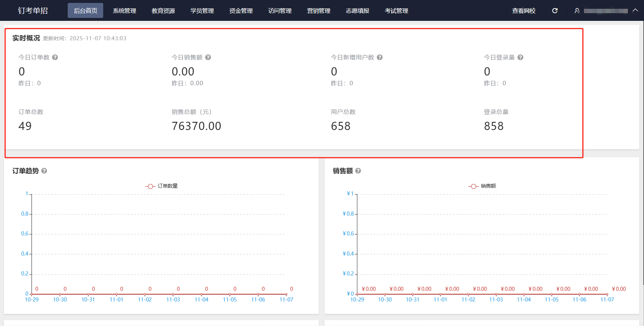
Task: Click the refresh icon in top bar
Action: (555, 11)
